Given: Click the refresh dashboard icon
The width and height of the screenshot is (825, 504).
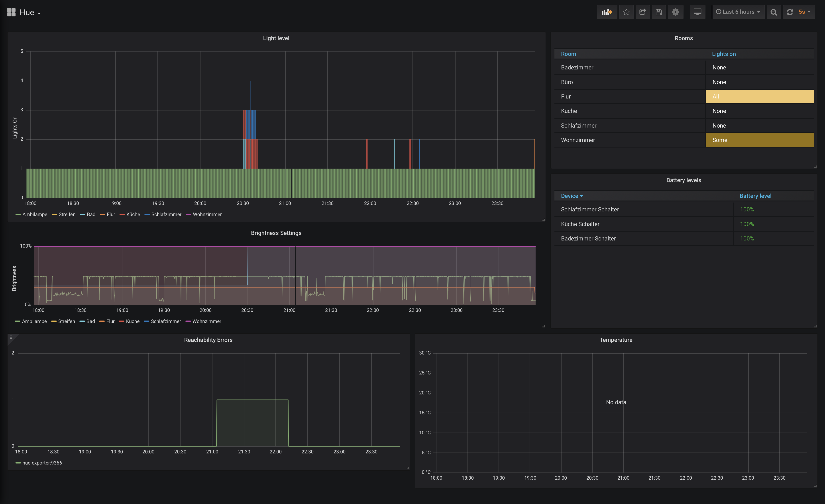Looking at the screenshot, I should pyautogui.click(x=790, y=12).
